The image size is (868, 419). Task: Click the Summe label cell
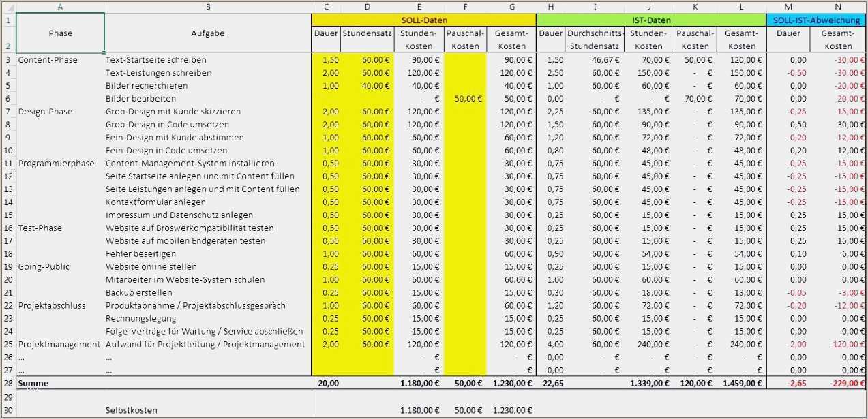[34, 383]
